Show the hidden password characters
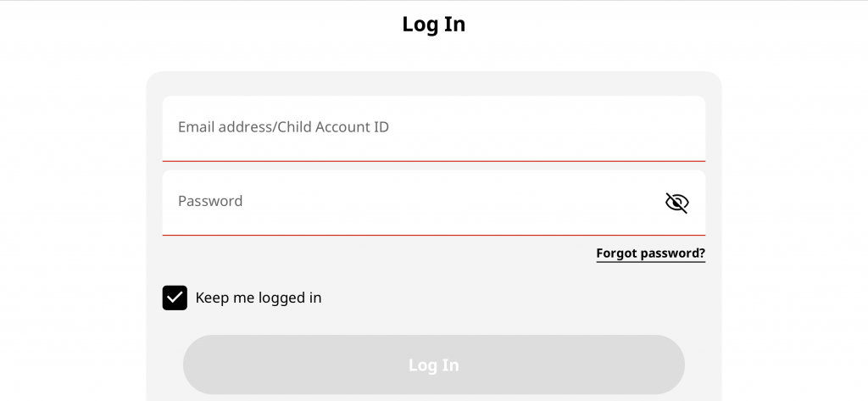The image size is (868, 401). pos(676,203)
